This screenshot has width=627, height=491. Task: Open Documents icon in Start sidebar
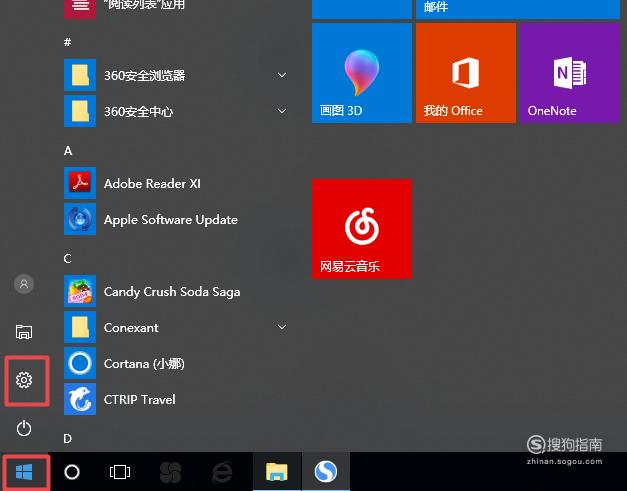click(24, 331)
